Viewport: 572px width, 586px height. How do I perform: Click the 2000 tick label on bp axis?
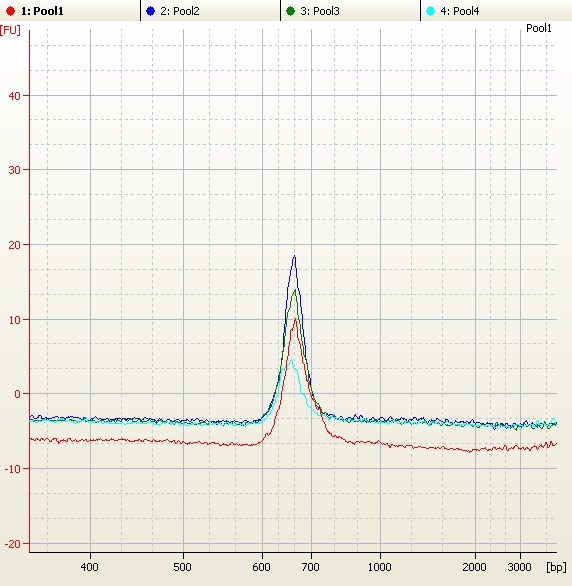474,567
